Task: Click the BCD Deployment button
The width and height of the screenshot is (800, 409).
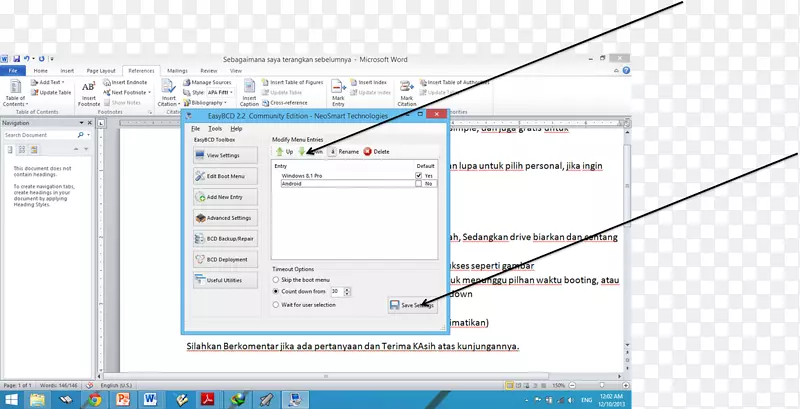Action: pos(225,260)
